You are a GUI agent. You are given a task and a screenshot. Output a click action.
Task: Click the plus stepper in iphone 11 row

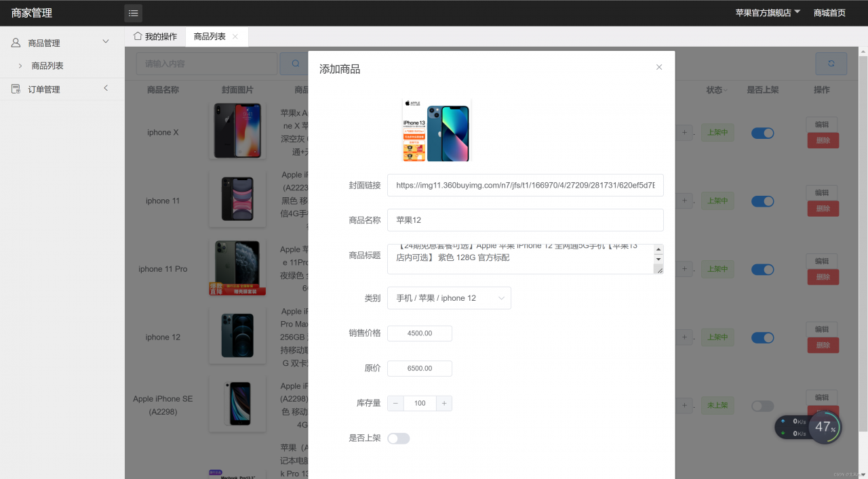(x=684, y=201)
